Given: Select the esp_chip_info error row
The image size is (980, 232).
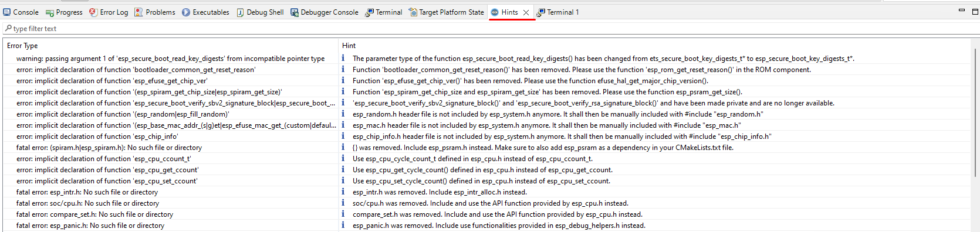Looking at the screenshot, I should click(486, 137).
